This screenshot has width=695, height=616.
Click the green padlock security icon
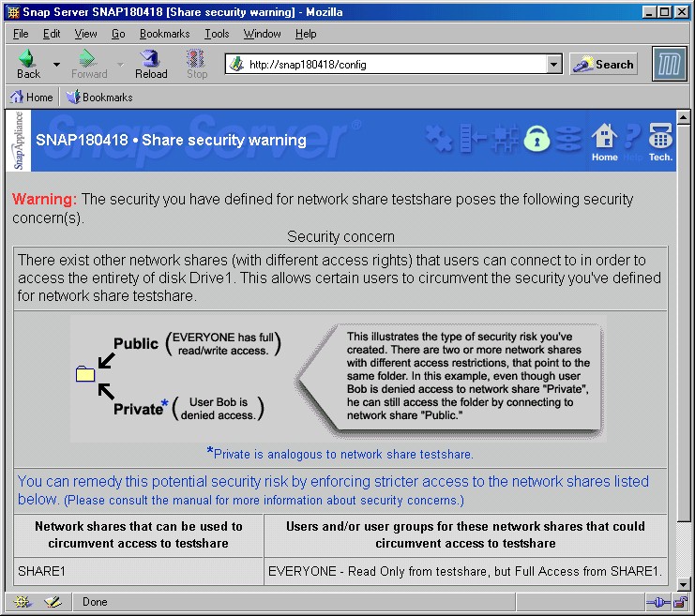(536, 139)
